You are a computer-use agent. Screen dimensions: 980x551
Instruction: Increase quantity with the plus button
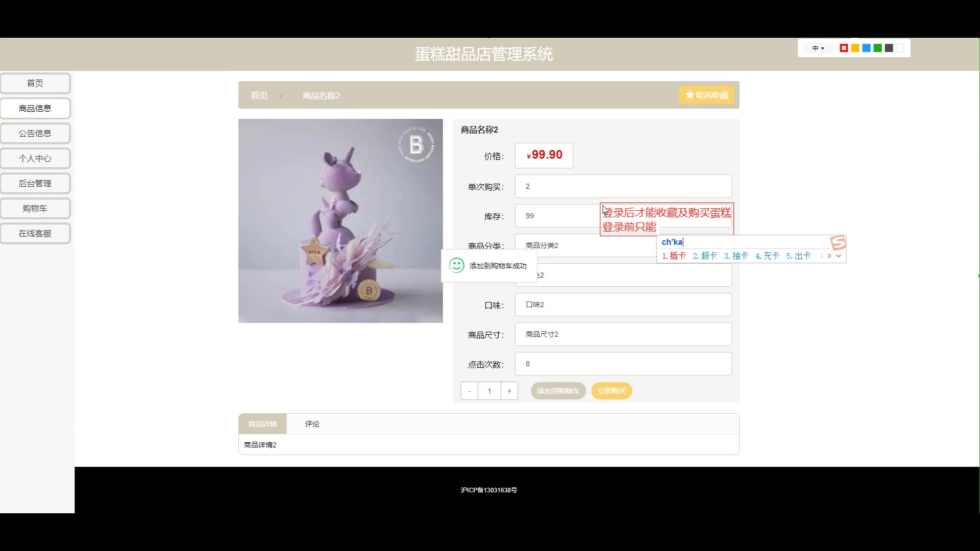tap(509, 391)
